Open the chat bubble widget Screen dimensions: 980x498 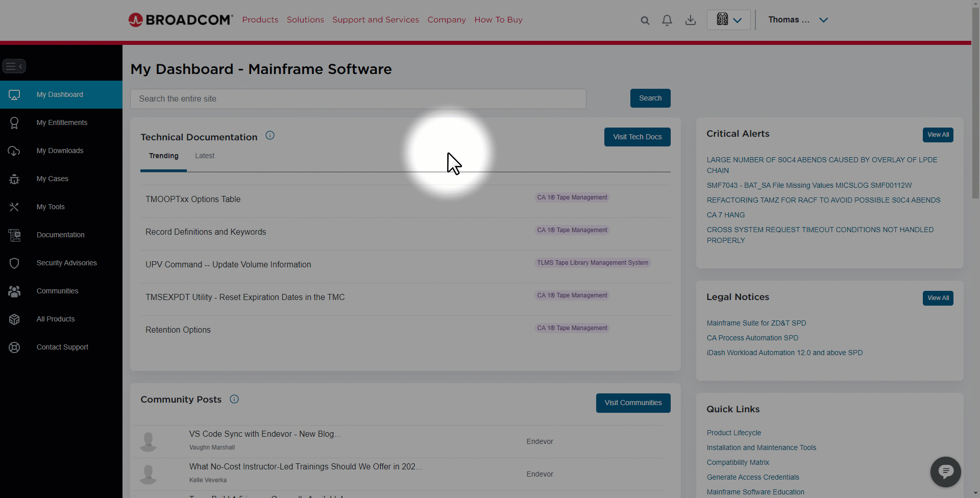coord(945,472)
